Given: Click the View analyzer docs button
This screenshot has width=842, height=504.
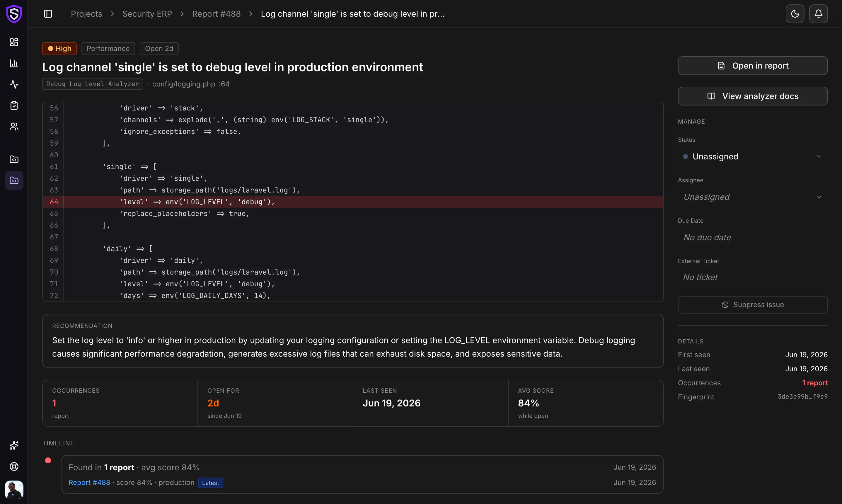Looking at the screenshot, I should point(753,96).
